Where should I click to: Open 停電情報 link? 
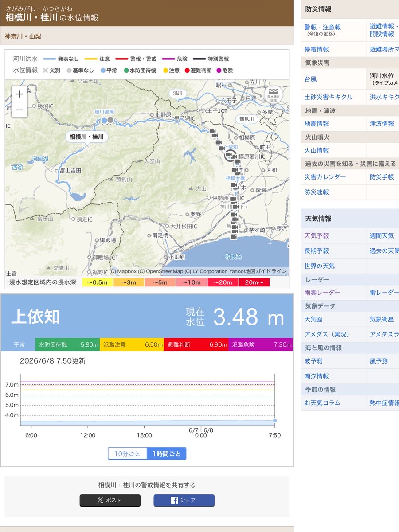point(317,49)
